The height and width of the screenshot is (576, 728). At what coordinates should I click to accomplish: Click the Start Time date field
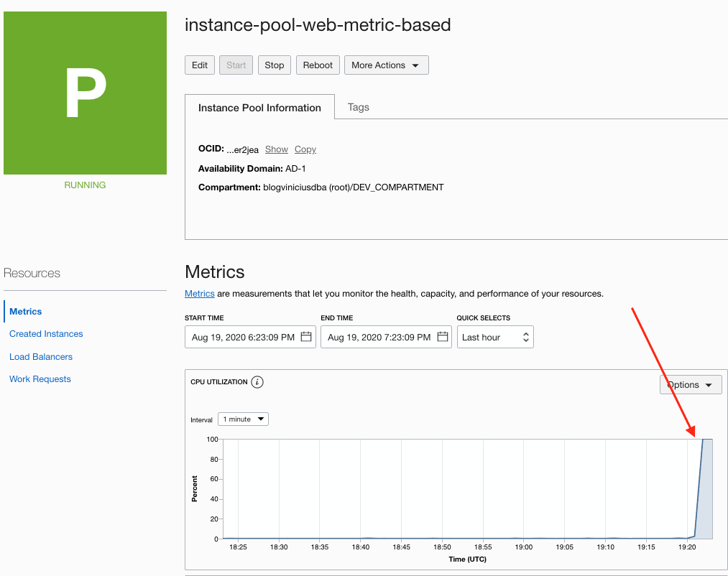coord(243,337)
